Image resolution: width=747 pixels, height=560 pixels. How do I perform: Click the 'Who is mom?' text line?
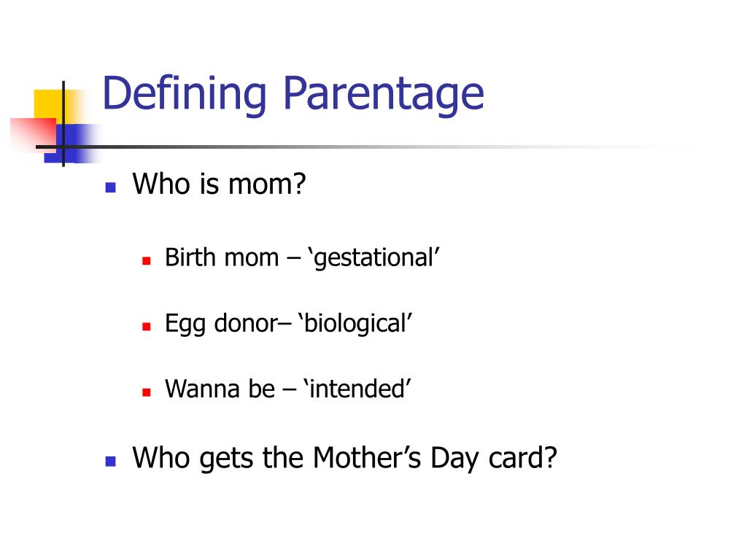tap(219, 184)
